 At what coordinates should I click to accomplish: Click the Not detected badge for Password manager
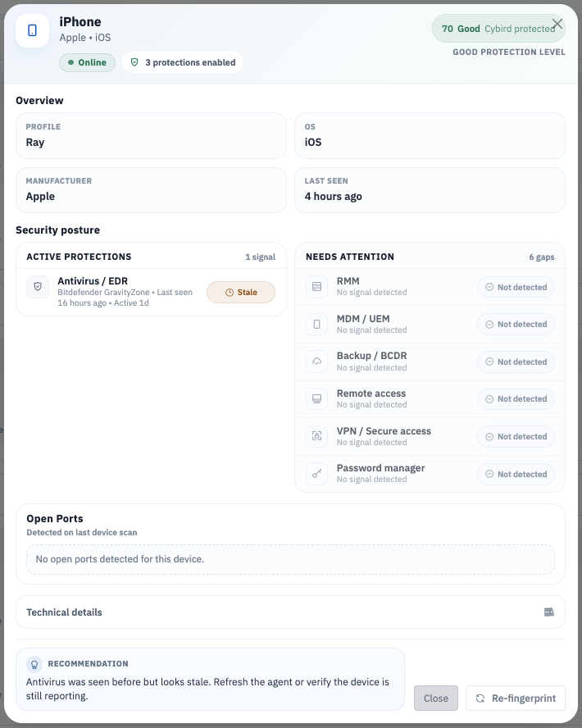click(516, 474)
